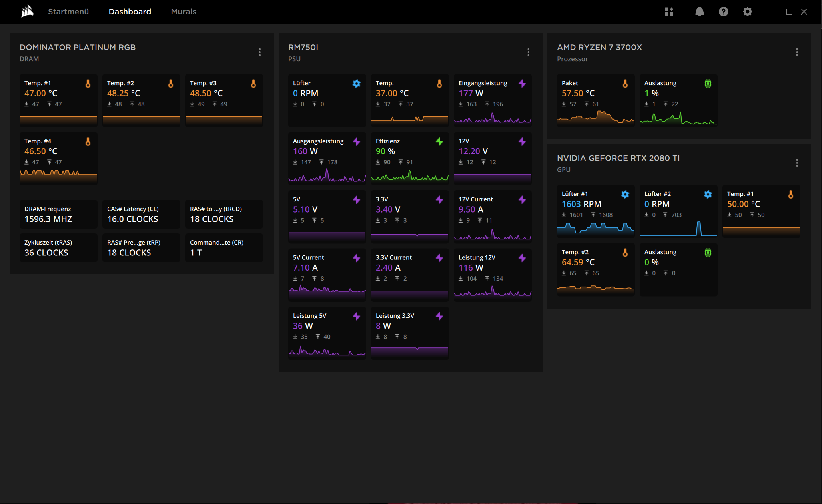822x504 pixels.
Task: Click the DRAM Temp. #1 thermometer icon
Action: point(88,84)
